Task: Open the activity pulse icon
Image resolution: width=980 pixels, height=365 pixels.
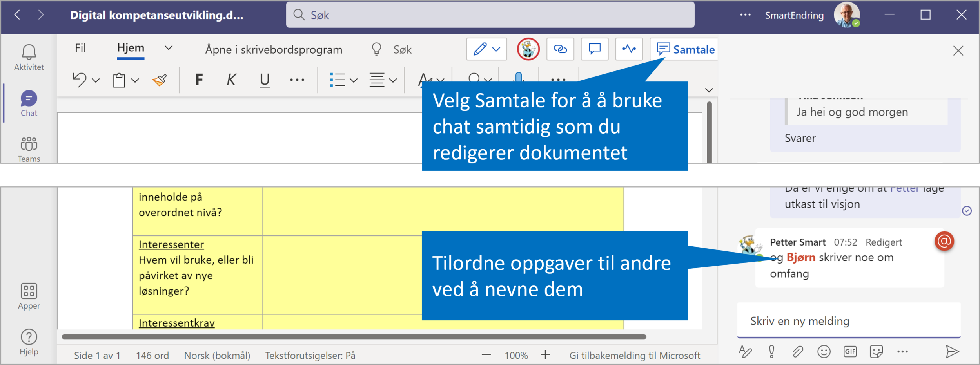Action: 629,49
